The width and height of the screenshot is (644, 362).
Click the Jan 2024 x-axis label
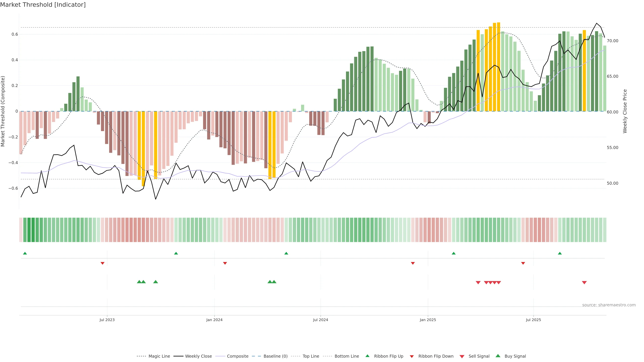tap(214, 320)
